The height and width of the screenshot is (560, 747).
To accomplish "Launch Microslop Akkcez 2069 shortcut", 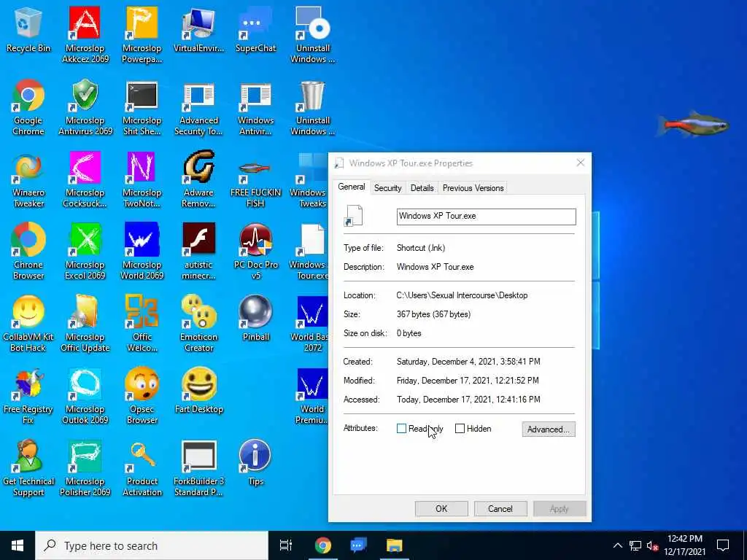I will [85, 35].
